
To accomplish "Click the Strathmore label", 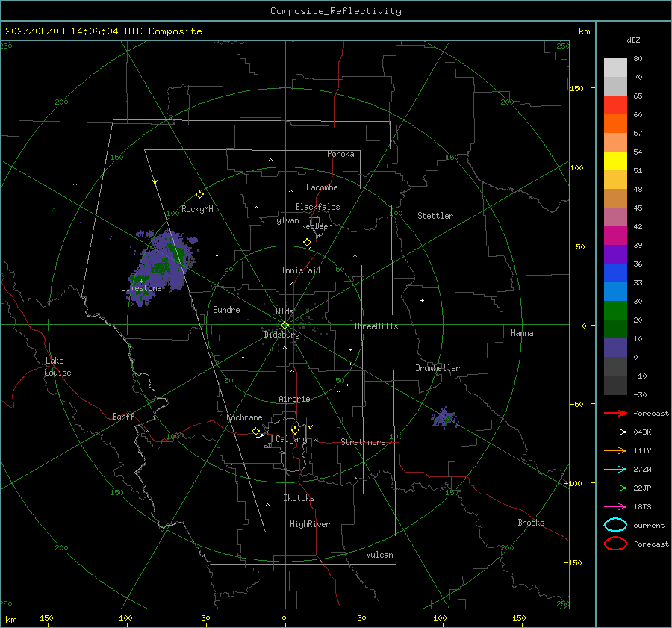I will [363, 442].
